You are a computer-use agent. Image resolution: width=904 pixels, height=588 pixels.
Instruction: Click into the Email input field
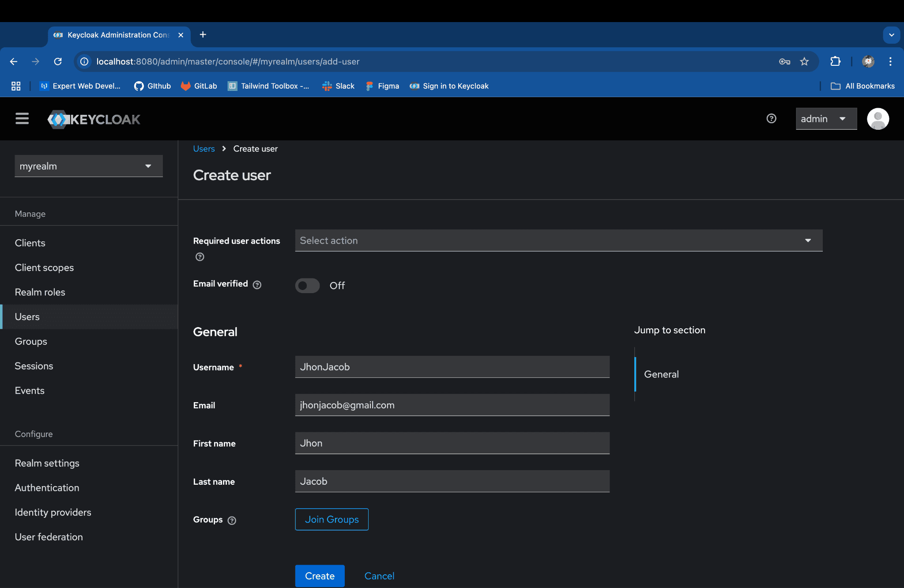pos(452,405)
